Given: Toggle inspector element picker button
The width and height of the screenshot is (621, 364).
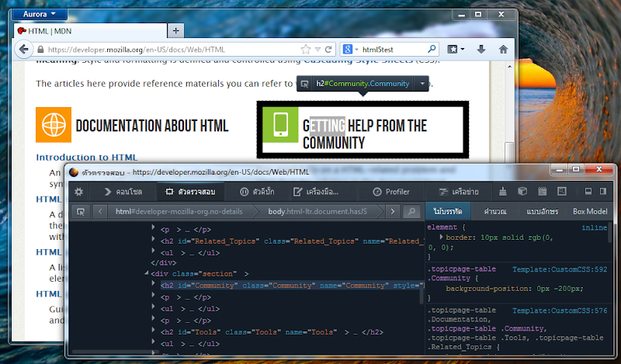Looking at the screenshot, I should tap(81, 212).
